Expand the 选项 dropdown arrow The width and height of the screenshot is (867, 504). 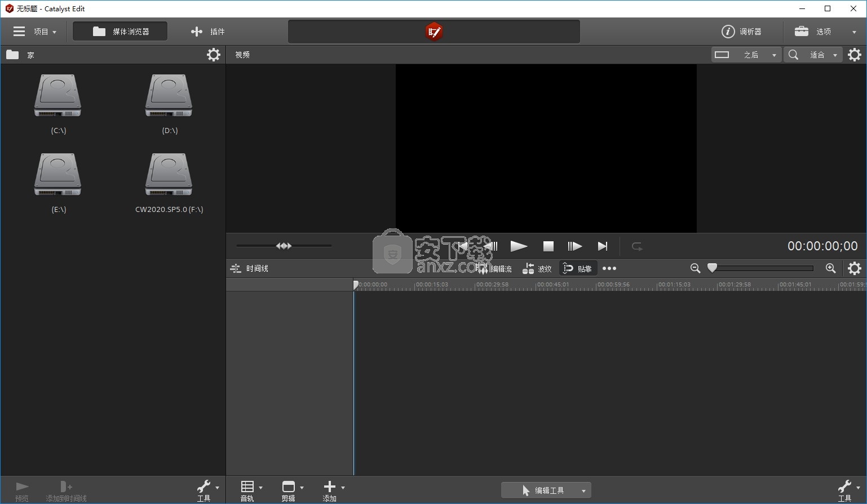(x=854, y=32)
